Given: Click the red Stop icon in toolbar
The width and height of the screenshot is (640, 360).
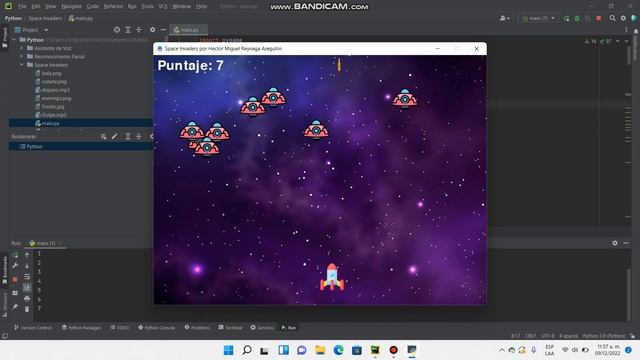Looking at the screenshot, I should pos(599,18).
